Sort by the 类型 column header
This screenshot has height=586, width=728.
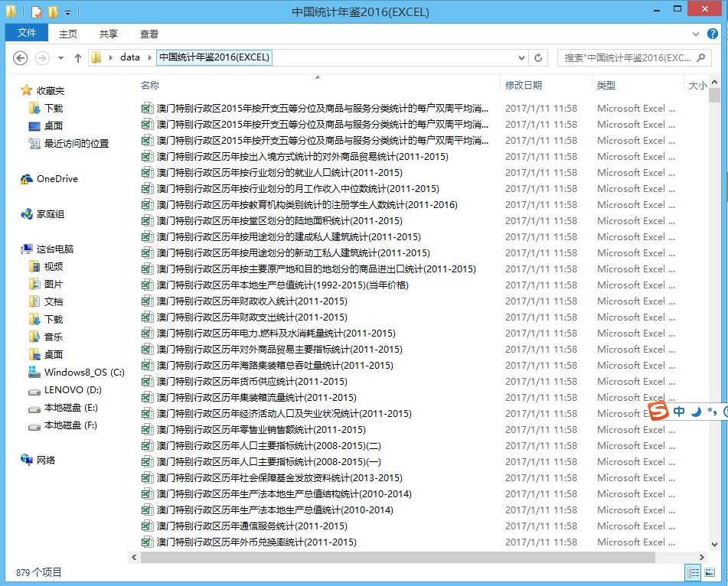click(x=606, y=86)
